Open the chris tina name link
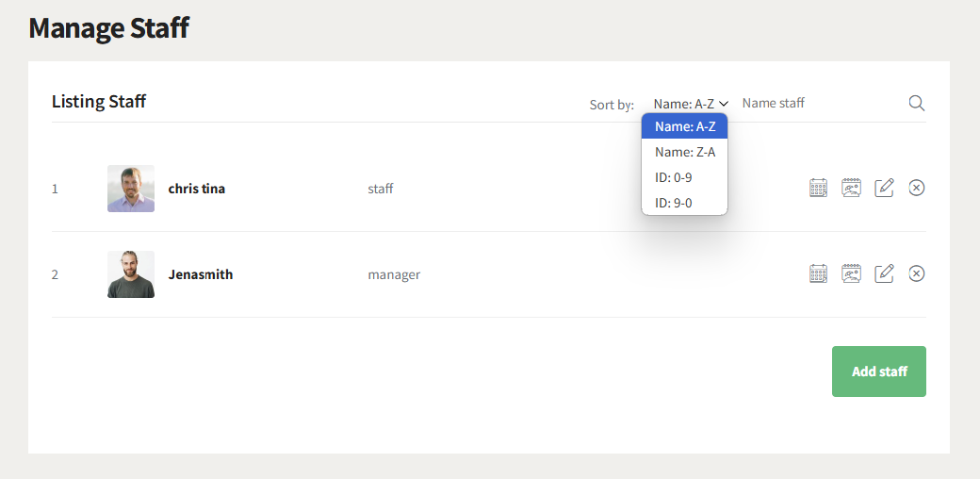Screen dimensions: 980x479 coord(197,189)
